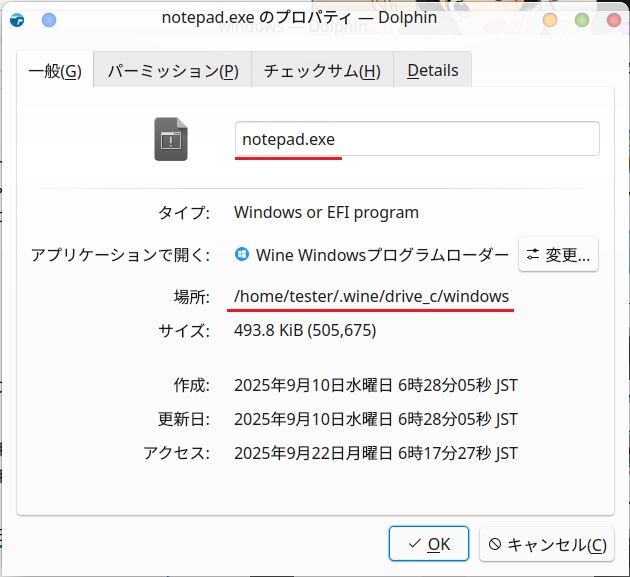630x577 pixels.
Task: Go to the Details tab
Action: pos(432,70)
